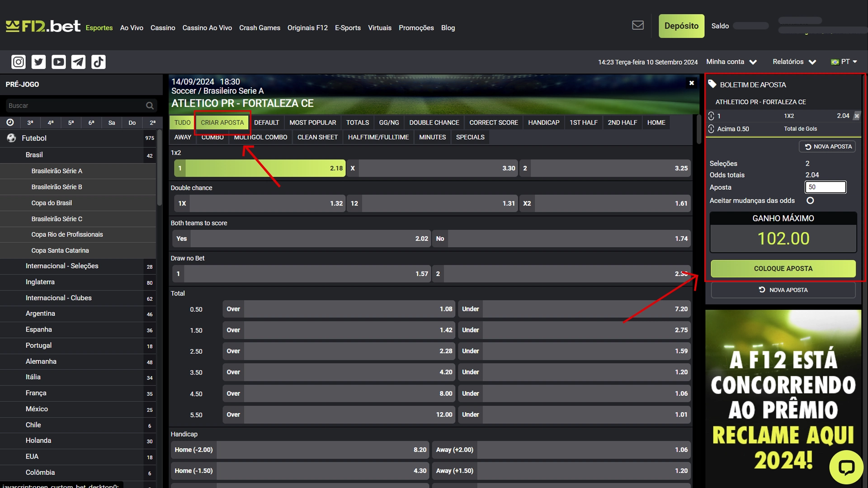The image size is (868, 488).
Task: Toggle Aceitar mudanças das odds radio
Action: point(810,201)
